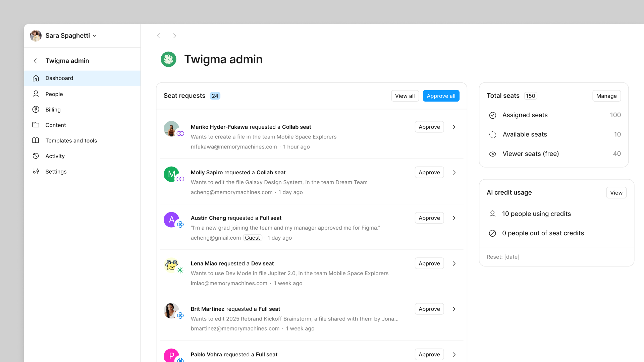Click the Templates and tools book icon
The width and height of the screenshot is (644, 362).
click(36, 140)
